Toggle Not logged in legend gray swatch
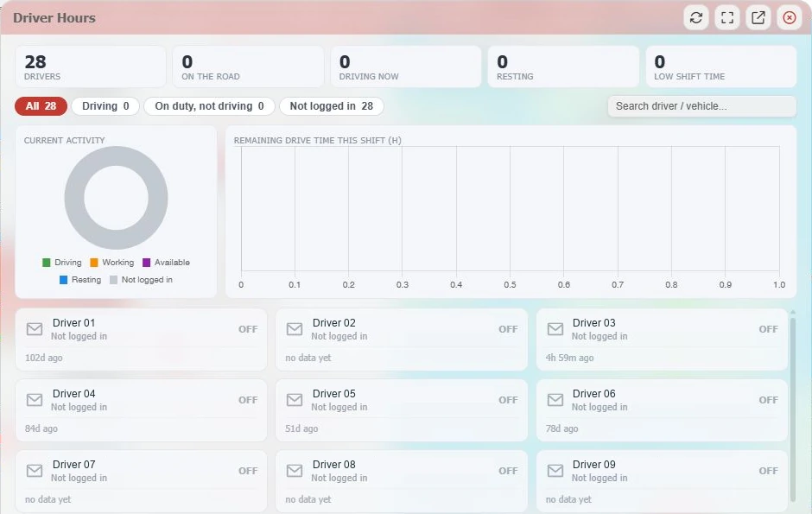 coord(113,280)
